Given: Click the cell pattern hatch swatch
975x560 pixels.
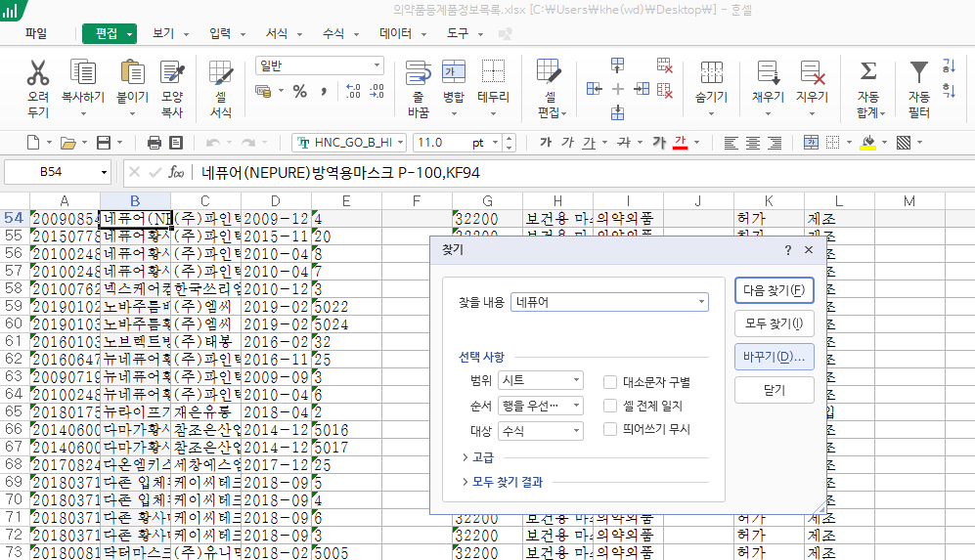Looking at the screenshot, I should pyautogui.click(x=904, y=143).
